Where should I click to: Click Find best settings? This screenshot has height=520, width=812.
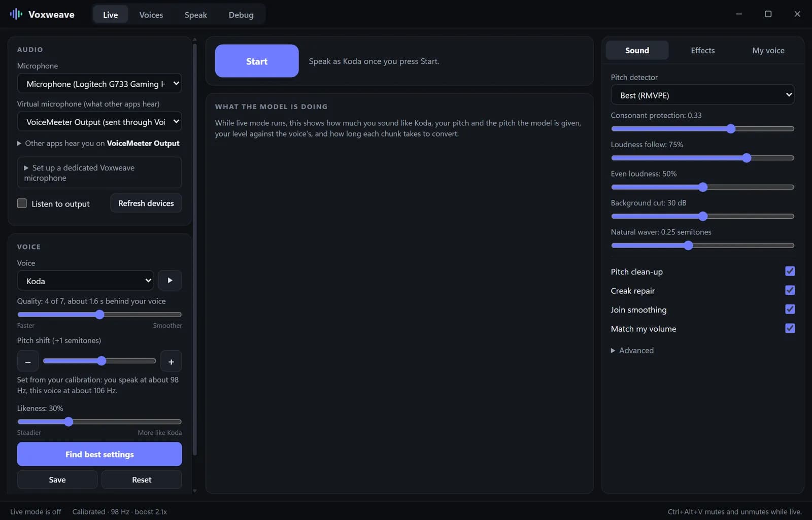click(x=99, y=454)
